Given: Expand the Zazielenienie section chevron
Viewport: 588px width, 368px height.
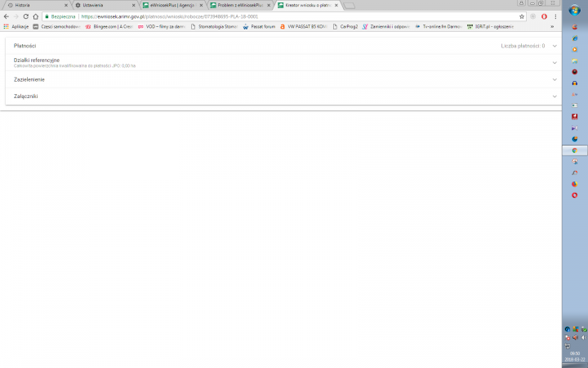Looking at the screenshot, I should click(555, 79).
